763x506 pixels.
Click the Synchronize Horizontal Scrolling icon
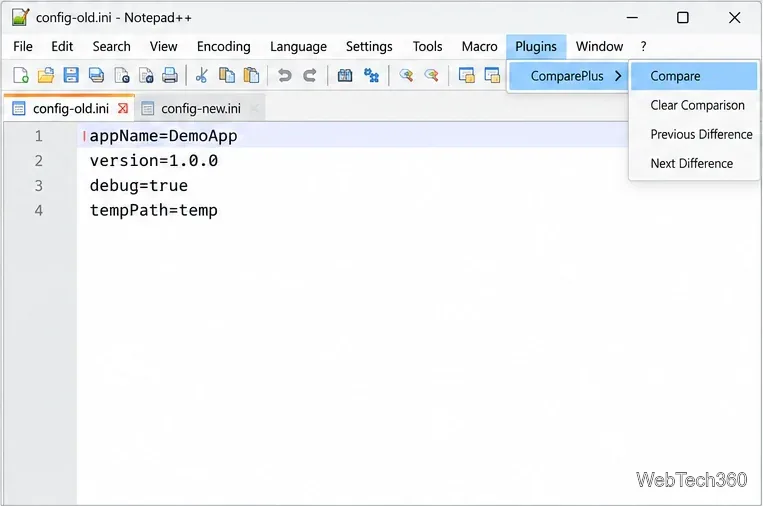tap(492, 75)
